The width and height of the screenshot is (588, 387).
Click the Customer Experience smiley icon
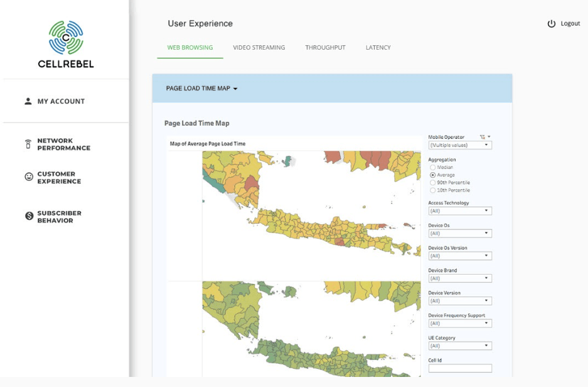tap(29, 177)
